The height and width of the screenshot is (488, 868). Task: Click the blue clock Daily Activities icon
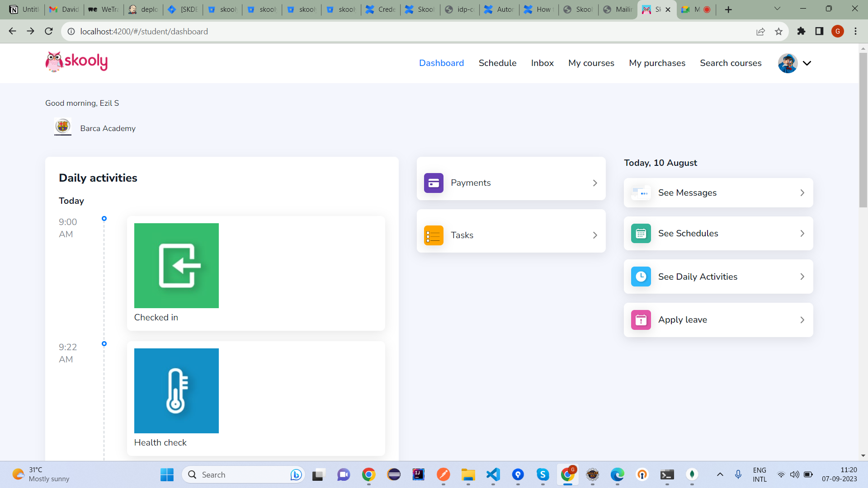(x=641, y=277)
